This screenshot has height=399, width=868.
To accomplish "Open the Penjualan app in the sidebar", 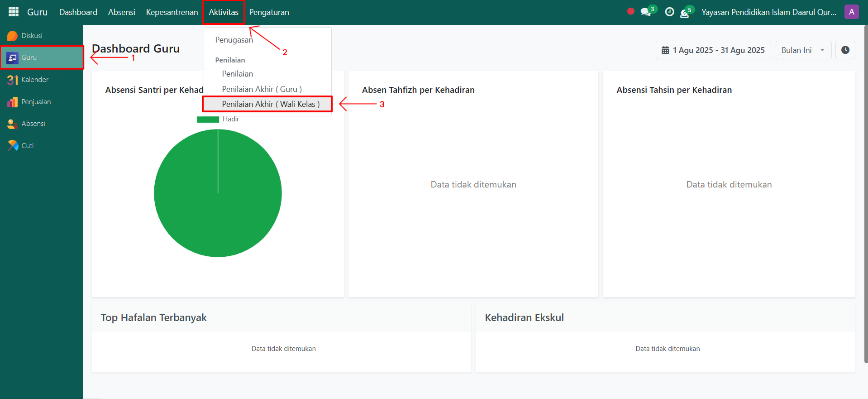I will coord(36,102).
